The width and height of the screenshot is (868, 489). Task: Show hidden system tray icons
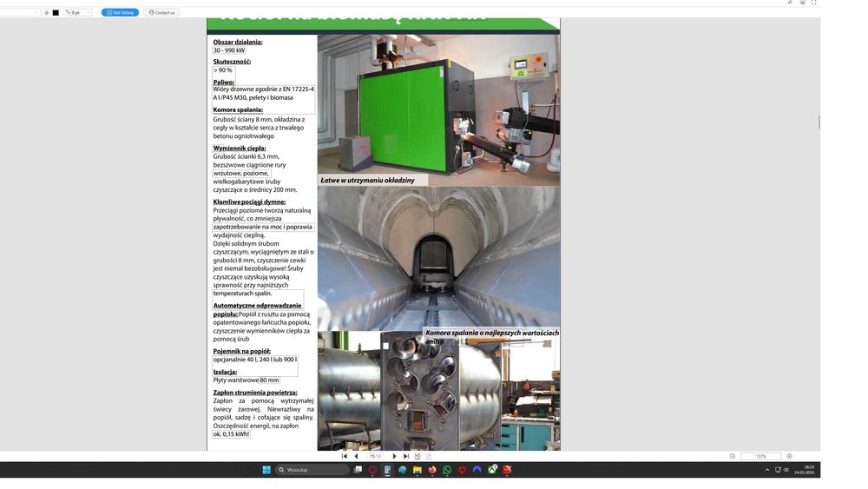click(x=767, y=470)
